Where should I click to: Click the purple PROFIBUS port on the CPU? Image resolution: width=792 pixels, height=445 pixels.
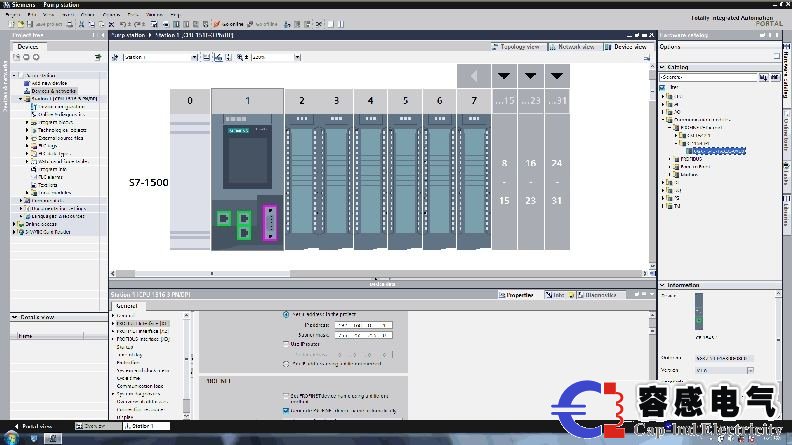point(270,223)
